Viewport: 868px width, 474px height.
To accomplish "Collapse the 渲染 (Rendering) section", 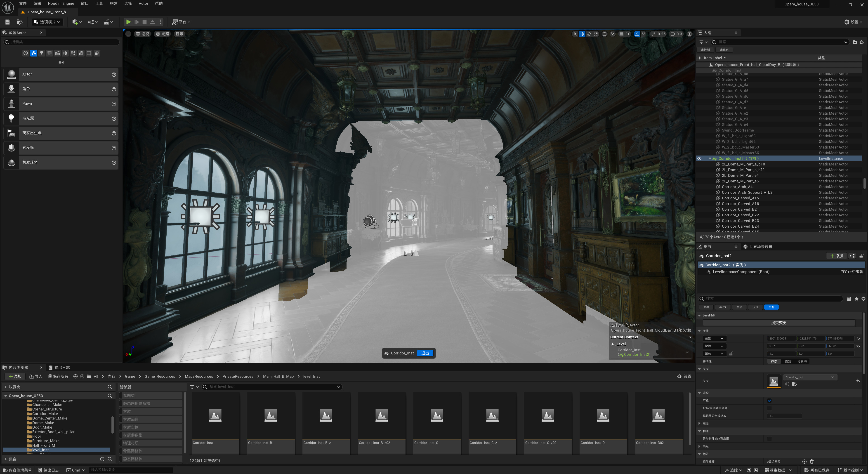I will click(700, 393).
